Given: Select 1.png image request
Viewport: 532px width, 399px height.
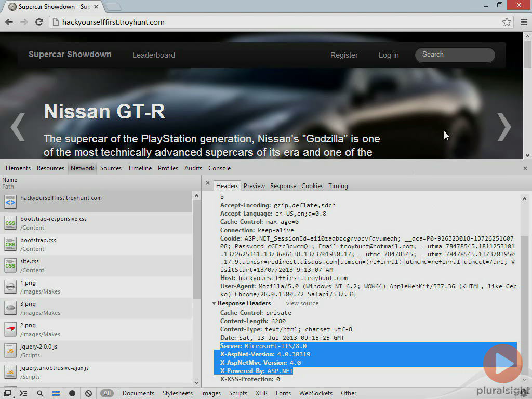Looking at the screenshot, I should (96, 287).
